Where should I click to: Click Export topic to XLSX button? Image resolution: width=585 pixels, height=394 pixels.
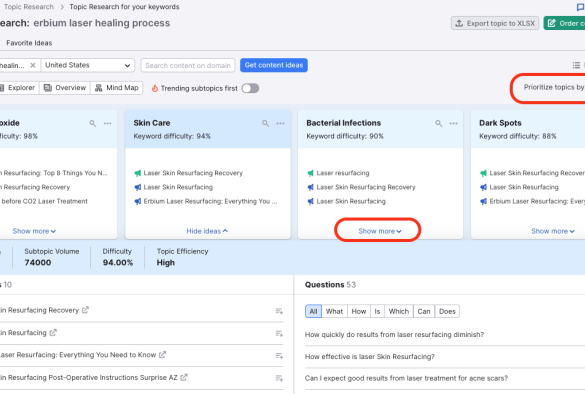(x=495, y=23)
